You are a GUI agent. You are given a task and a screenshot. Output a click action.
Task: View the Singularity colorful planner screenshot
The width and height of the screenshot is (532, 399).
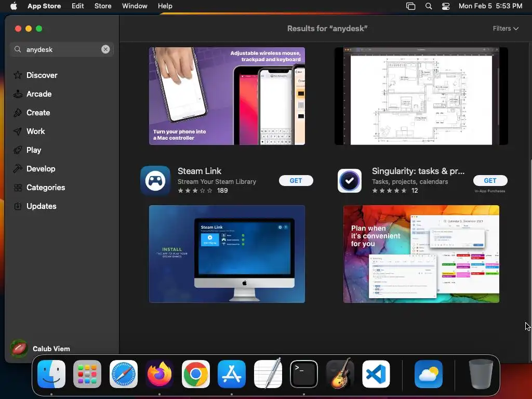click(421, 254)
